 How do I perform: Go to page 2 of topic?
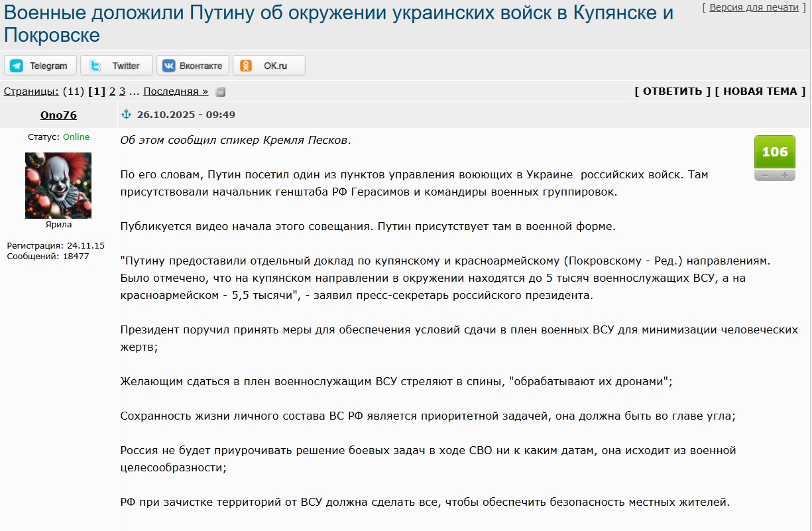[112, 91]
